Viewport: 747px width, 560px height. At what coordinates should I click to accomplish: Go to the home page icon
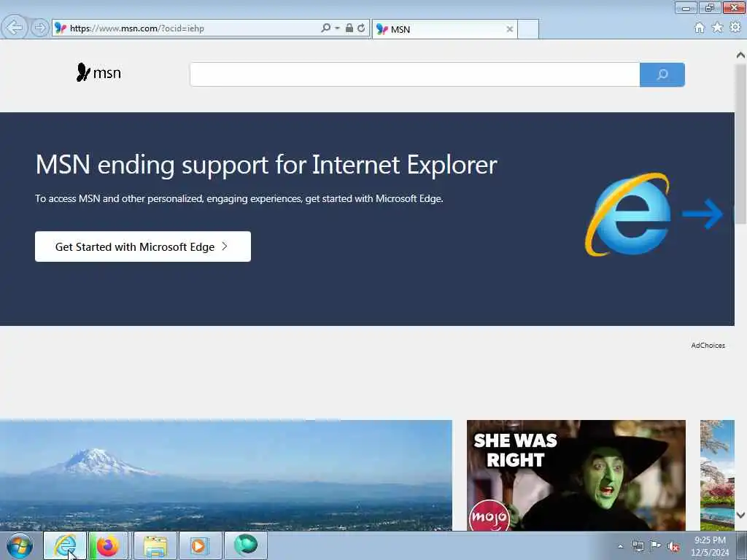pos(699,28)
